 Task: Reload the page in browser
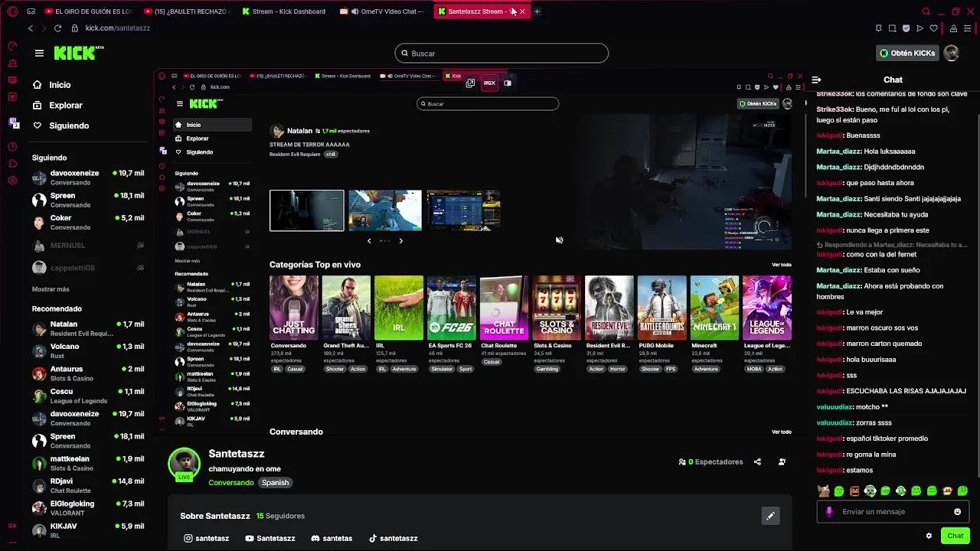[x=57, y=28]
